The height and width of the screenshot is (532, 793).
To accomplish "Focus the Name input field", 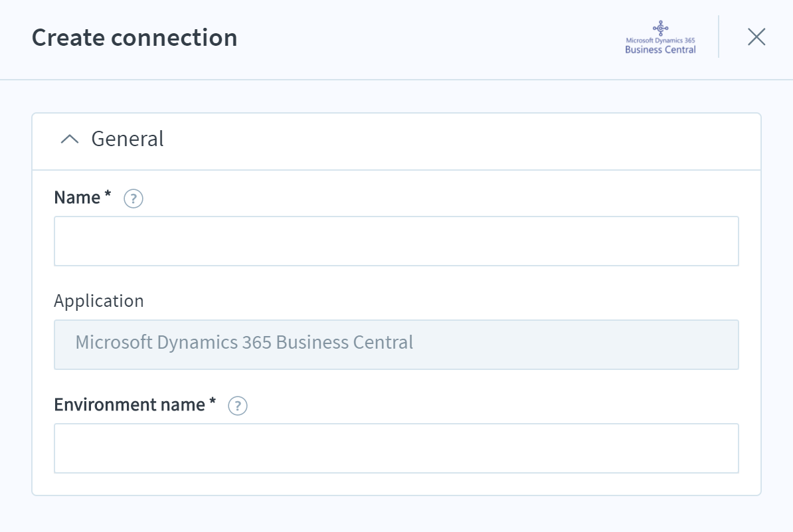I will pos(396,240).
